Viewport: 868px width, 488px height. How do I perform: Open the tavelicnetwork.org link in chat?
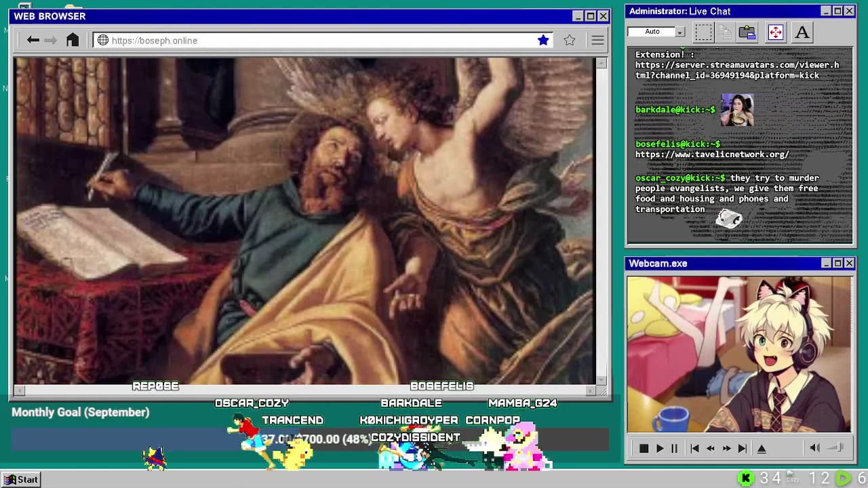712,155
